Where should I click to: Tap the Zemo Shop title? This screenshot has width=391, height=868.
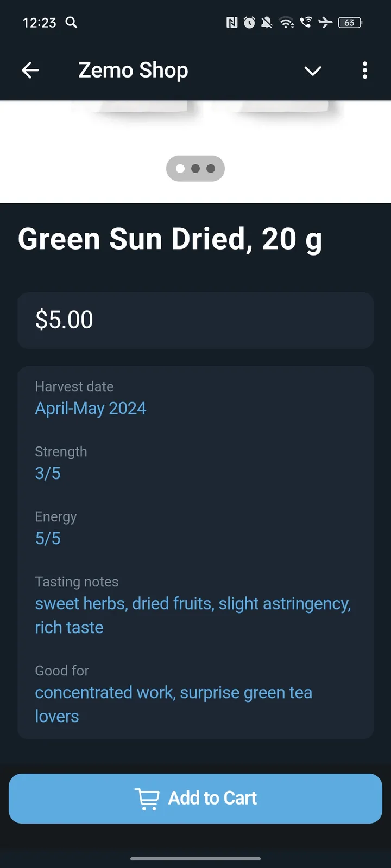133,70
